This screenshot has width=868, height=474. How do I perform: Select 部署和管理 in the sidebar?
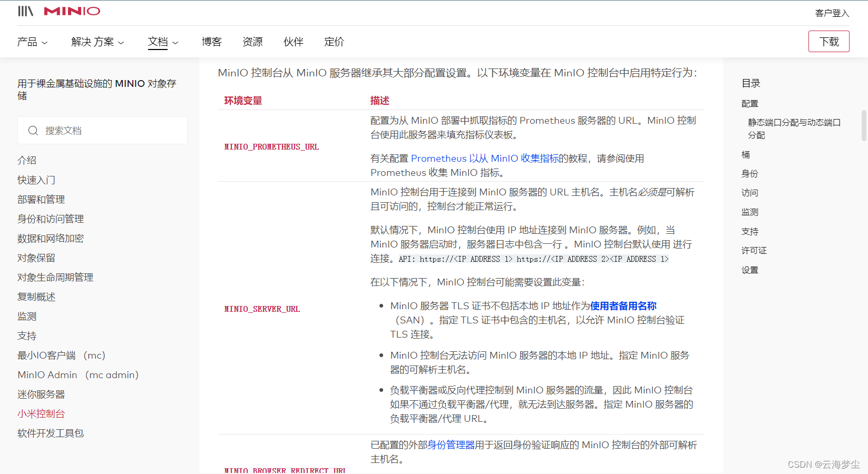click(41, 199)
